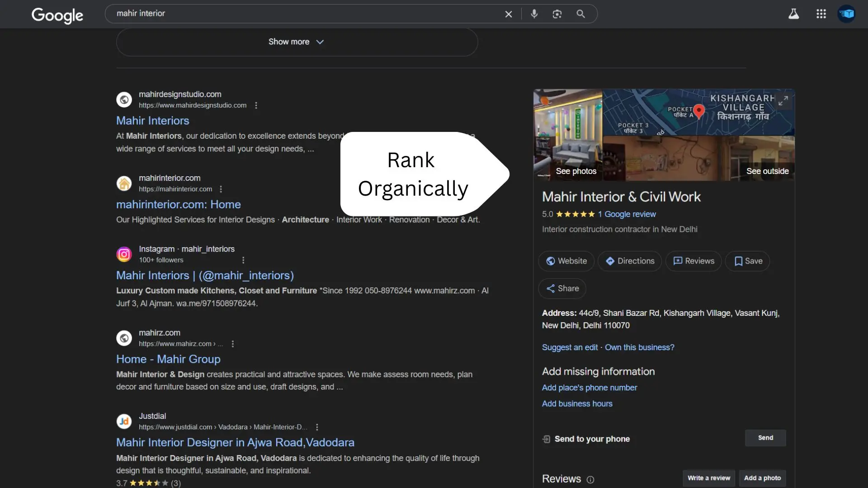Screen dimensions: 868x488
Task: Focus the mahir interior search field
Action: tap(307, 14)
